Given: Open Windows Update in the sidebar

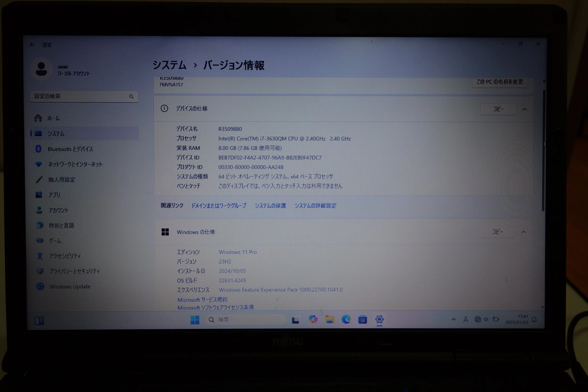Looking at the screenshot, I should 70,286.
